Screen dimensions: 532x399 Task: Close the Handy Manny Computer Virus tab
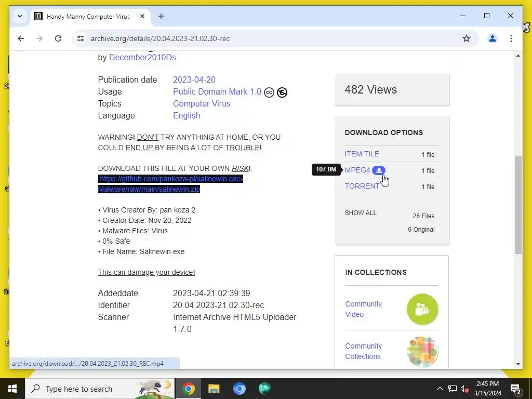142,16
